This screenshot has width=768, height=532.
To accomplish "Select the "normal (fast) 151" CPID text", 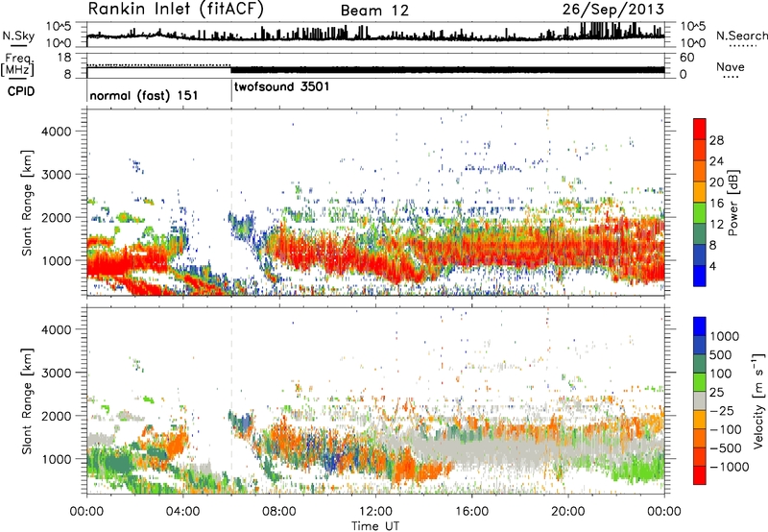I will pyautogui.click(x=144, y=95).
